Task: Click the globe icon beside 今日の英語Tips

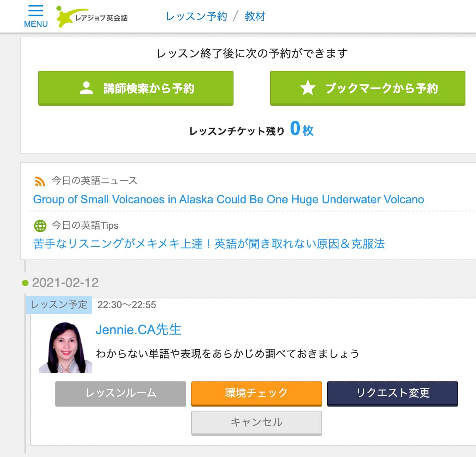Action: point(39,226)
